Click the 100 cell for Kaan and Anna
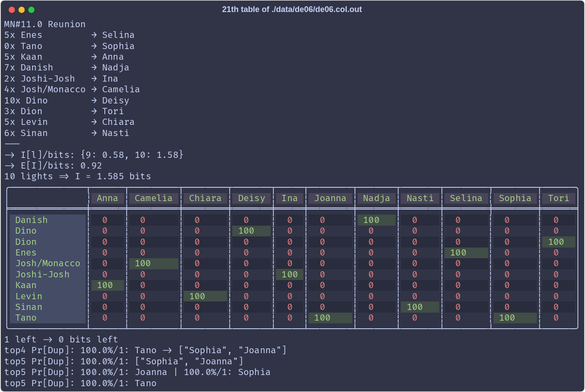Screen dimensions: 585x392 point(107,285)
